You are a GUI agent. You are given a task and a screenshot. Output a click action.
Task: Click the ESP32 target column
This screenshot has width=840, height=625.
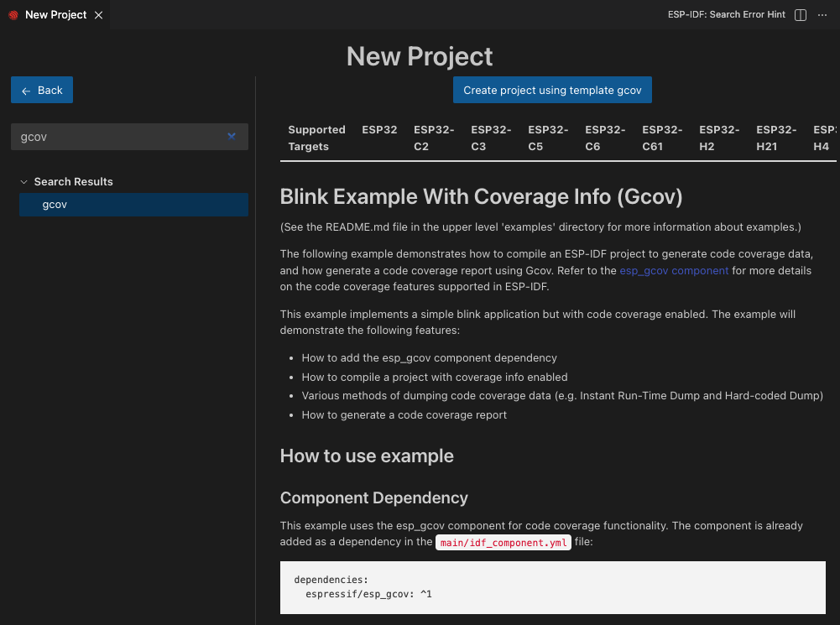point(379,130)
